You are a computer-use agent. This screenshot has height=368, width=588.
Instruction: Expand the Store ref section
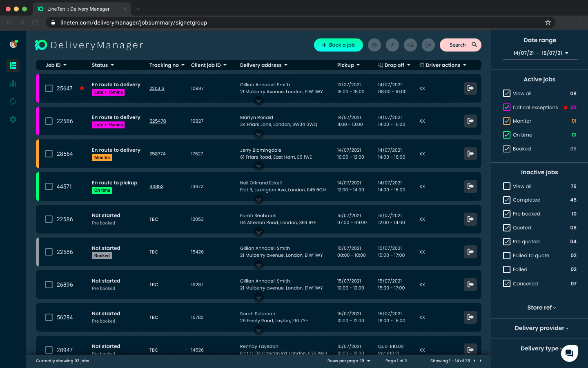541,307
